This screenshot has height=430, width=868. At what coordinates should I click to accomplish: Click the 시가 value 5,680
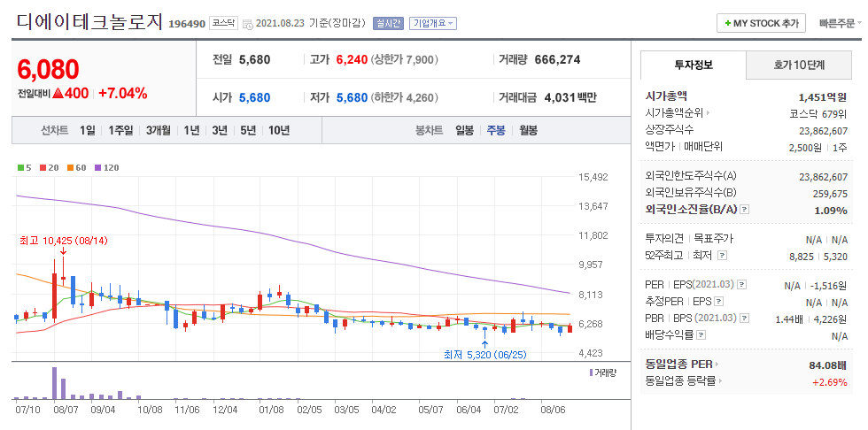pos(255,98)
